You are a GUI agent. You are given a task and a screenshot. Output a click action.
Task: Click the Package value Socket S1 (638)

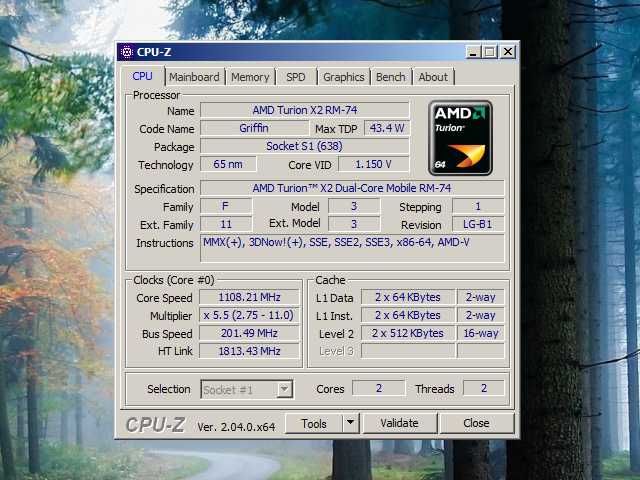pyautogui.click(x=304, y=146)
